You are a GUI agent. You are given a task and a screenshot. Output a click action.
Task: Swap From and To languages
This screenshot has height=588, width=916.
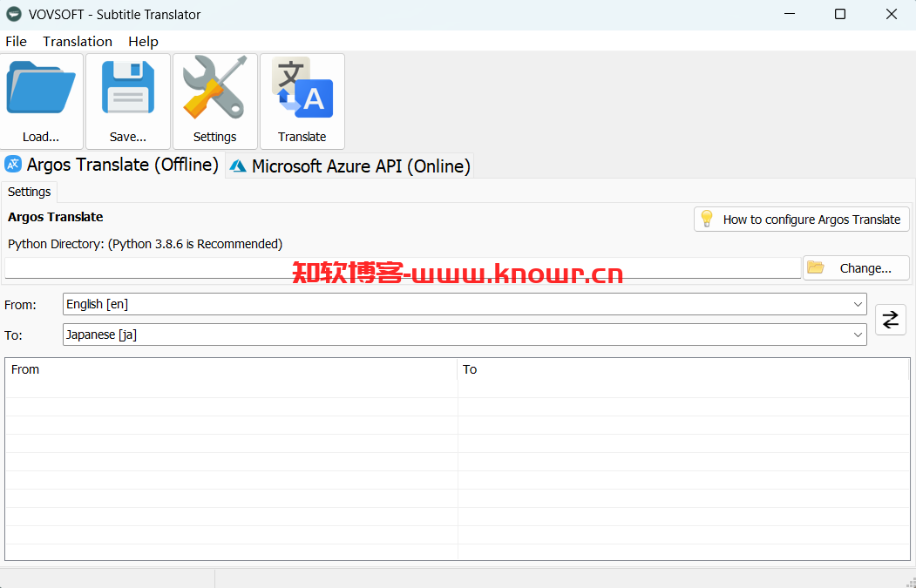click(891, 320)
